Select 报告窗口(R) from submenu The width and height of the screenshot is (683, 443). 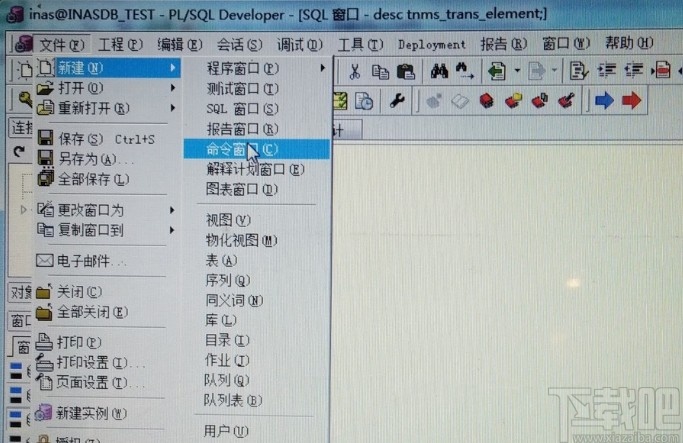[x=257, y=129]
